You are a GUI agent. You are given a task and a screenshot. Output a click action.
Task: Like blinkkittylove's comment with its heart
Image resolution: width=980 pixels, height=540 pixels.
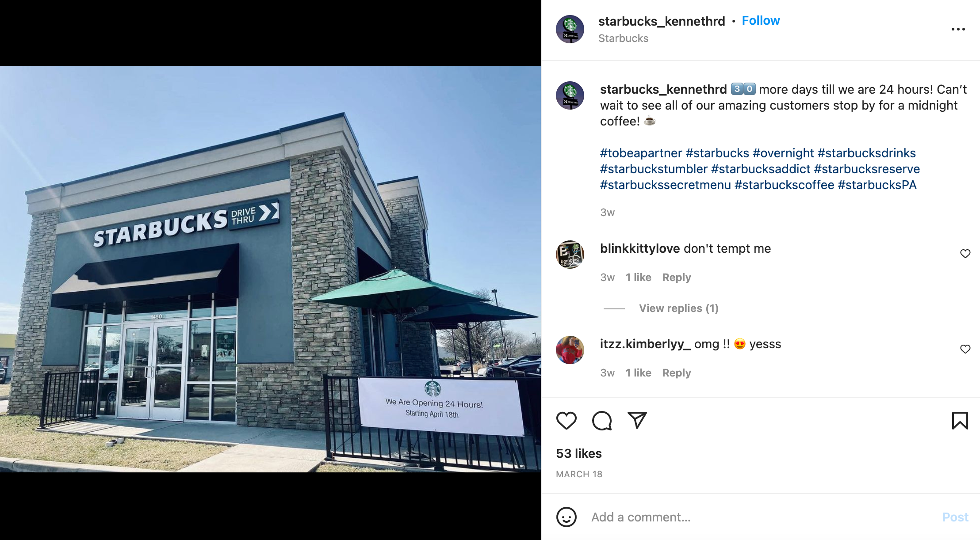[965, 254]
